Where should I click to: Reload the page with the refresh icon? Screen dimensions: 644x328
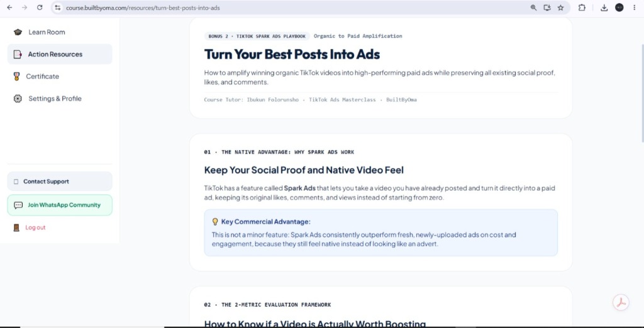pos(40,8)
